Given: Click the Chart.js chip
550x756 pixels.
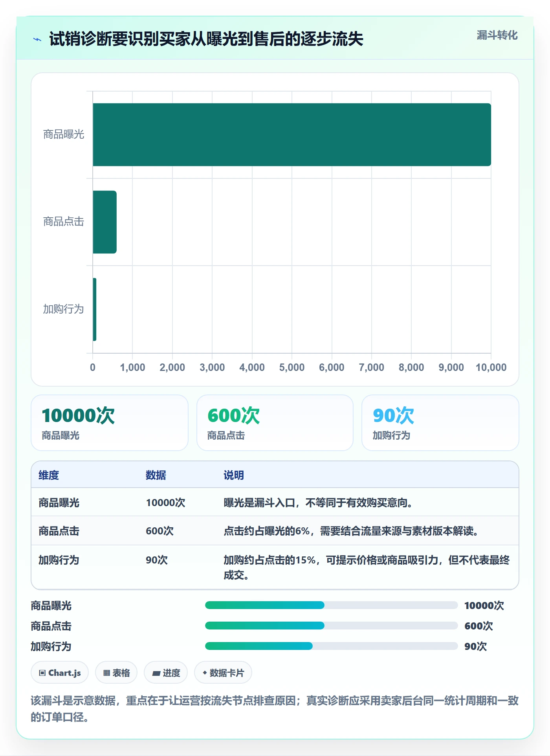Looking at the screenshot, I should (x=60, y=673).
